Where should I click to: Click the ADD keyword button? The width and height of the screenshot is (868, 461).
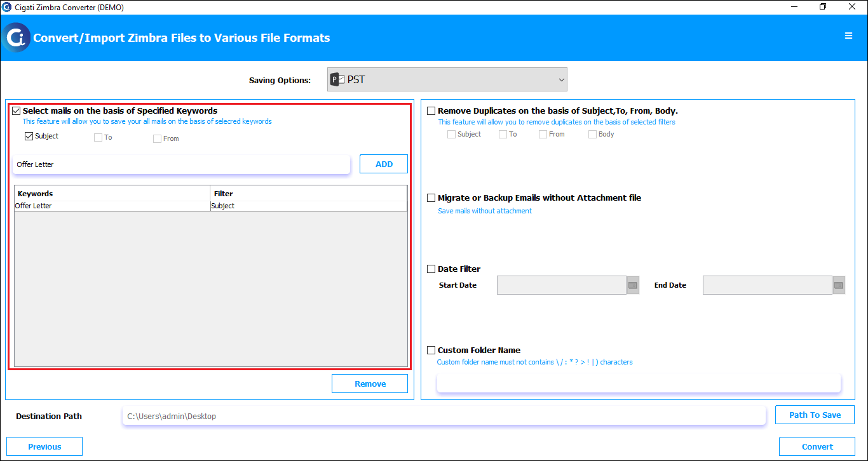(x=384, y=164)
